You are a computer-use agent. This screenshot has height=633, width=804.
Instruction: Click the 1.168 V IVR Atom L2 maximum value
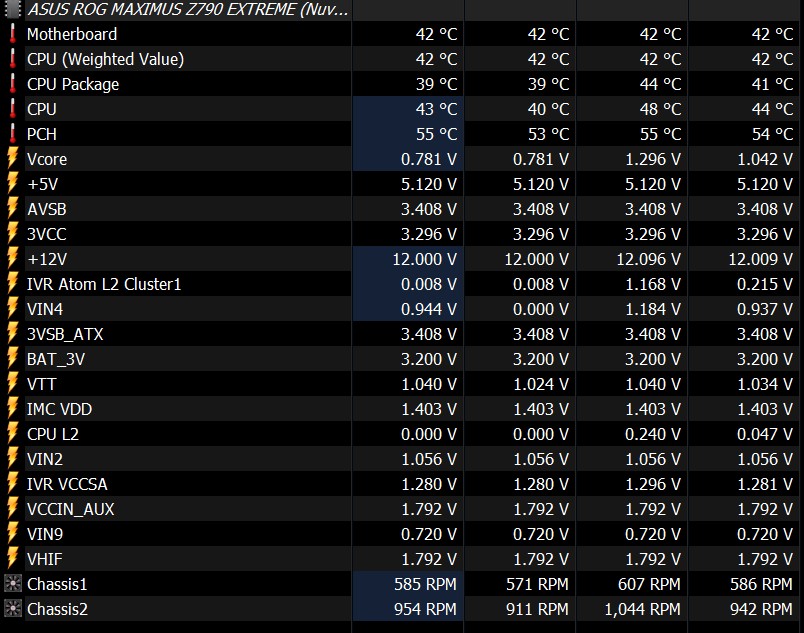[x=653, y=284]
